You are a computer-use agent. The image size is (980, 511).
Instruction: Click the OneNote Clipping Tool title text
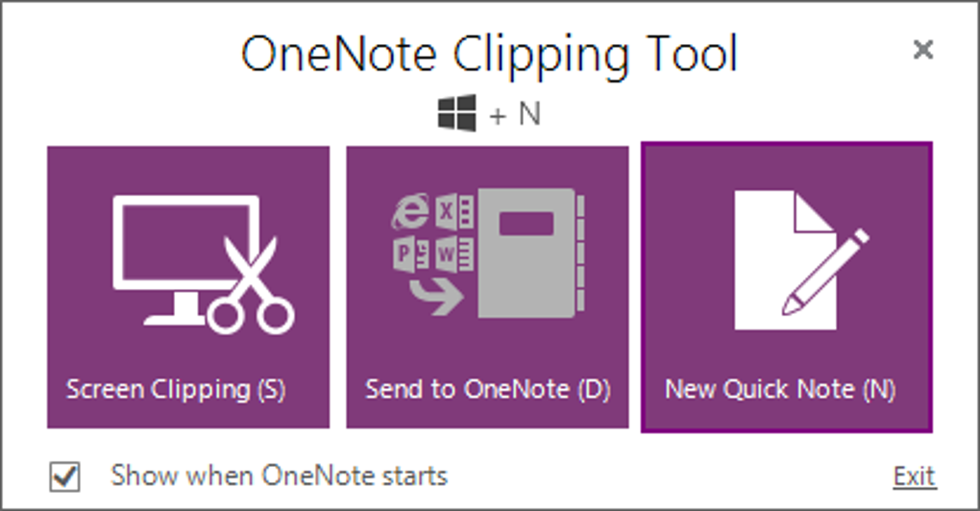pos(489,55)
